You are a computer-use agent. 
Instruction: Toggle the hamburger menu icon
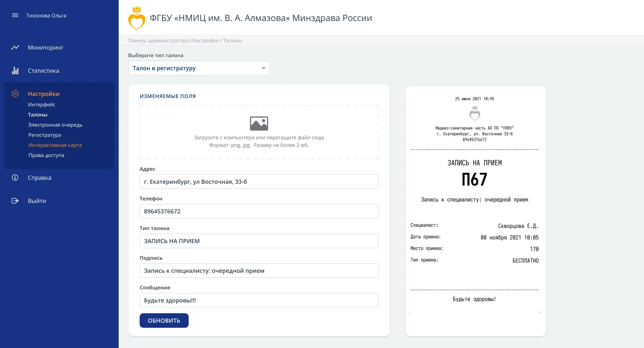coord(15,15)
